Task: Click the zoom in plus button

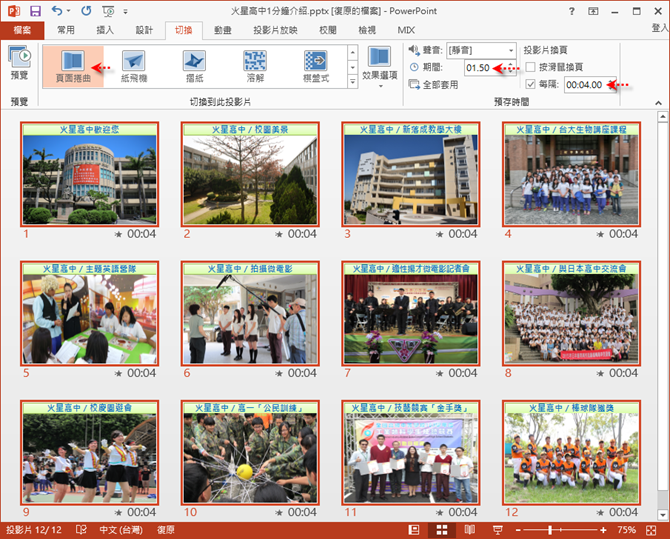Action: pos(603,530)
